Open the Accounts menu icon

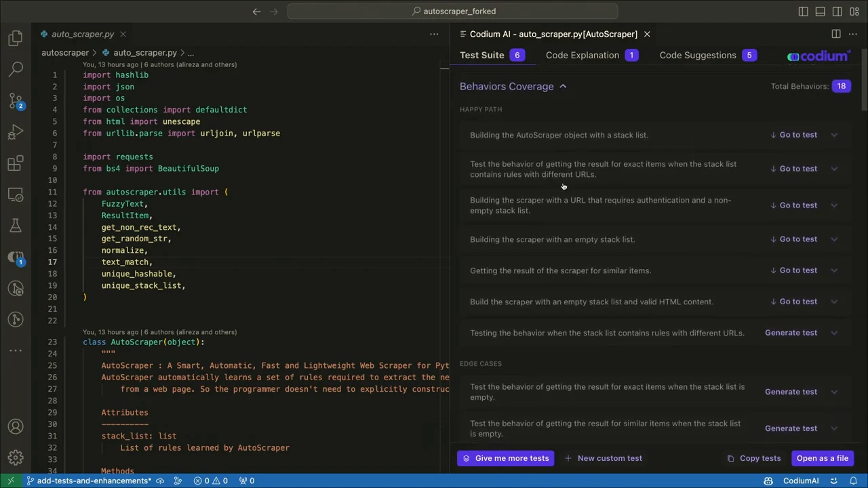click(x=16, y=427)
